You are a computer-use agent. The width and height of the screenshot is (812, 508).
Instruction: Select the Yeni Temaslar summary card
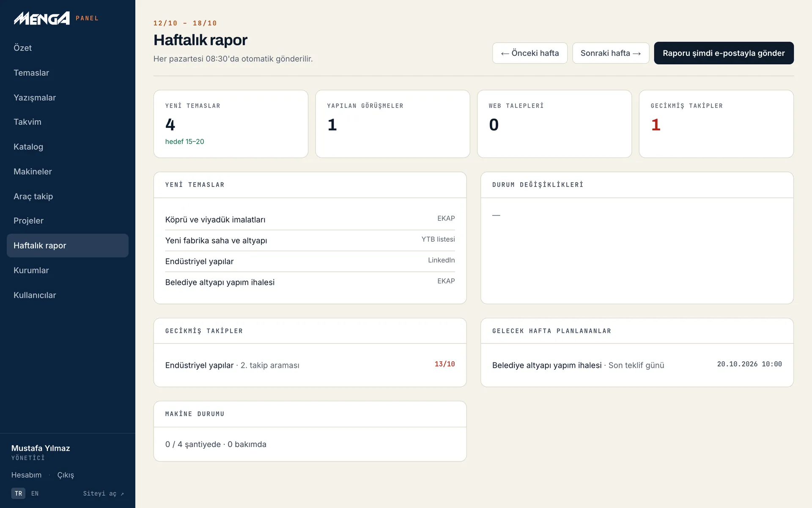[x=231, y=124]
